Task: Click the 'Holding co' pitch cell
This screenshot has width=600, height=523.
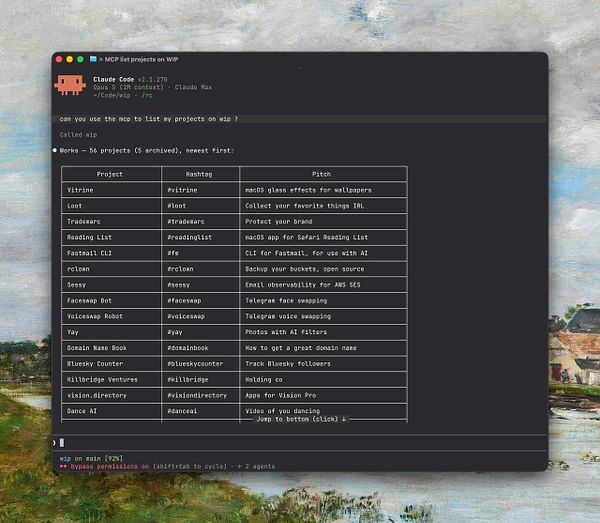Action: [264, 380]
